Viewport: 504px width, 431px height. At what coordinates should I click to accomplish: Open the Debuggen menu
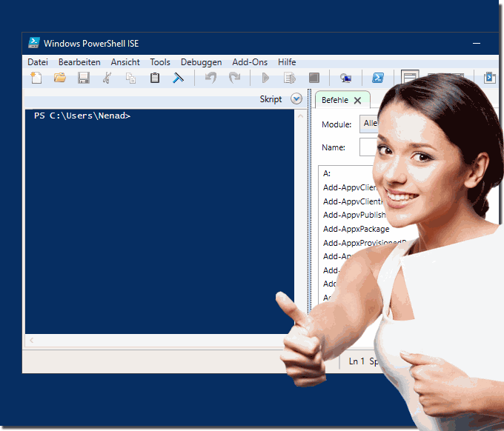pos(201,62)
